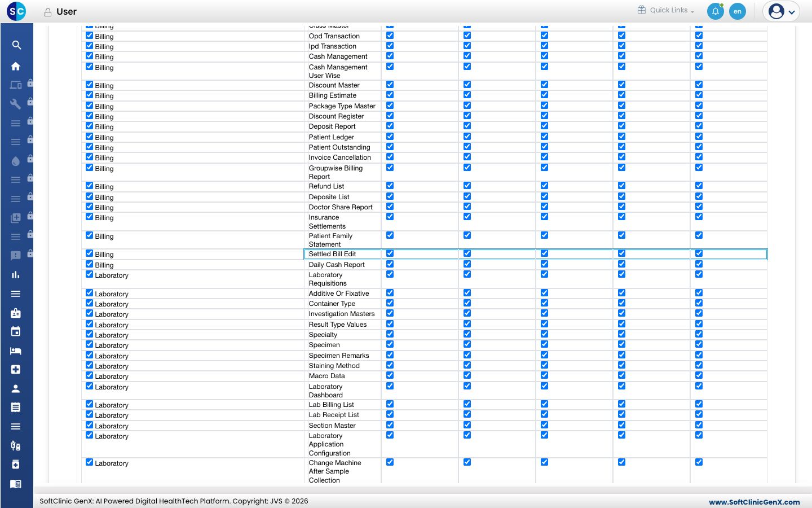Image resolution: width=812 pixels, height=508 pixels.
Task: Open the blood drop icon in sidebar
Action: 16,161
